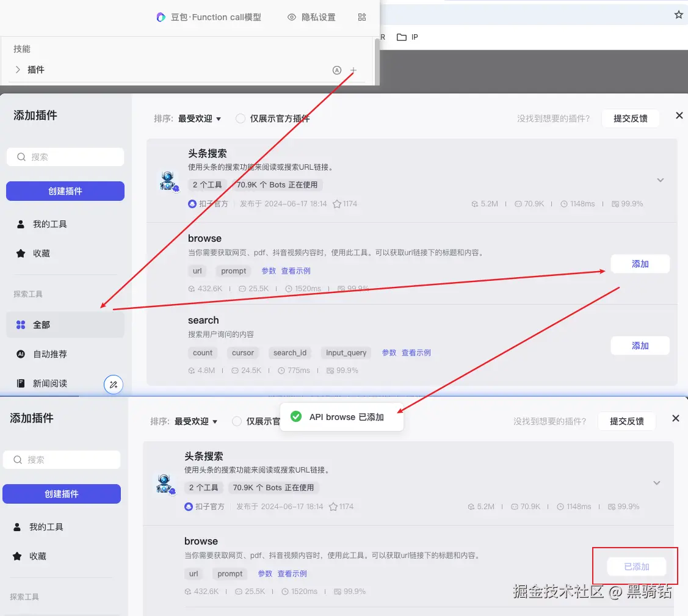Open the 最受欢迎 sort dropdown in upper dialog
The width and height of the screenshot is (688, 616).
(199, 118)
